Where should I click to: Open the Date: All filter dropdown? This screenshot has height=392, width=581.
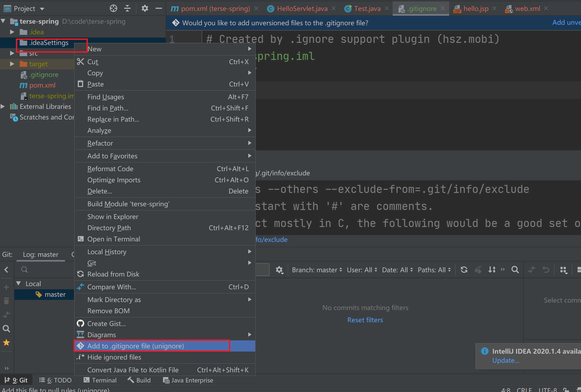tap(397, 270)
